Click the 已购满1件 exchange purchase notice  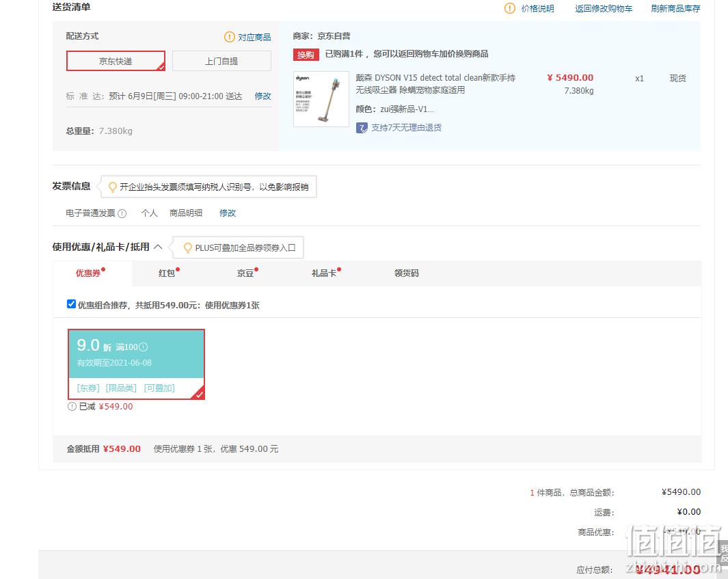coord(407,54)
